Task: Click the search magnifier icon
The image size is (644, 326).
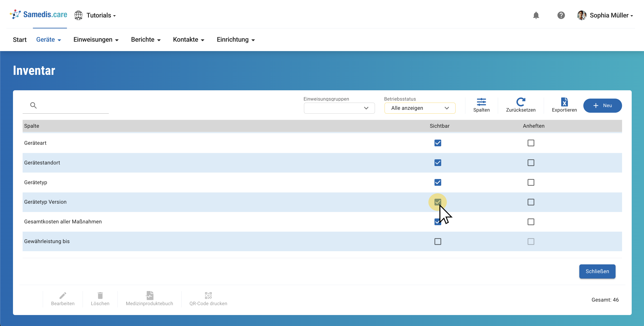Action: (x=33, y=105)
